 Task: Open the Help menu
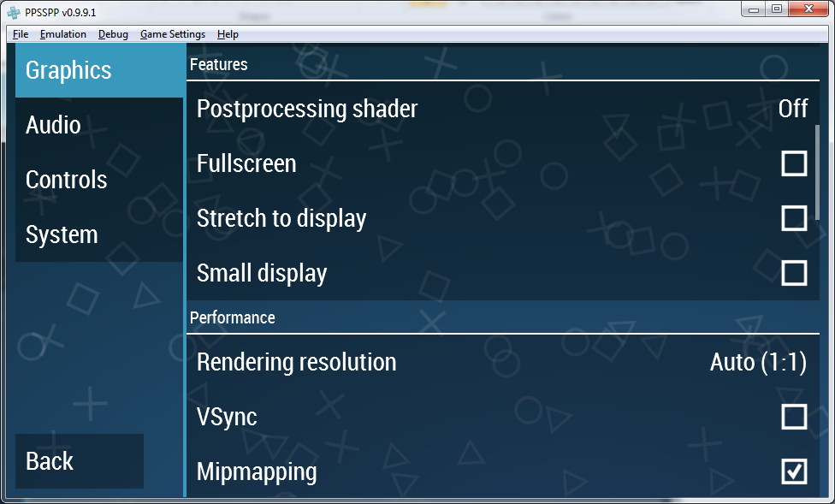(x=228, y=34)
